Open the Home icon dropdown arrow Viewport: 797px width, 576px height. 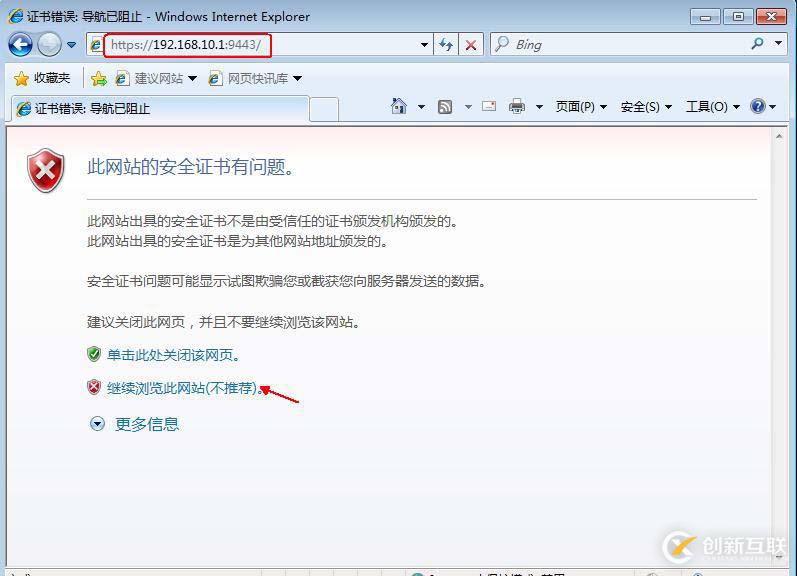click(x=421, y=107)
